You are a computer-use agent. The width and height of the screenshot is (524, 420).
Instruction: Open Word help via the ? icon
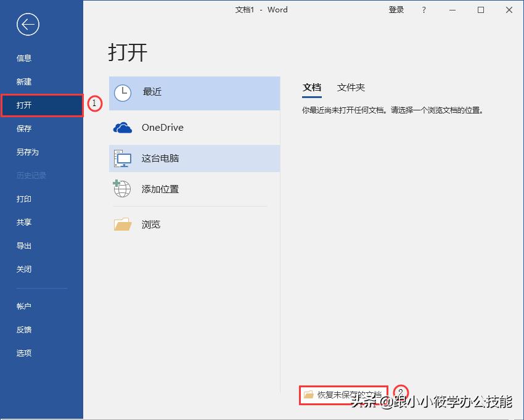point(425,10)
